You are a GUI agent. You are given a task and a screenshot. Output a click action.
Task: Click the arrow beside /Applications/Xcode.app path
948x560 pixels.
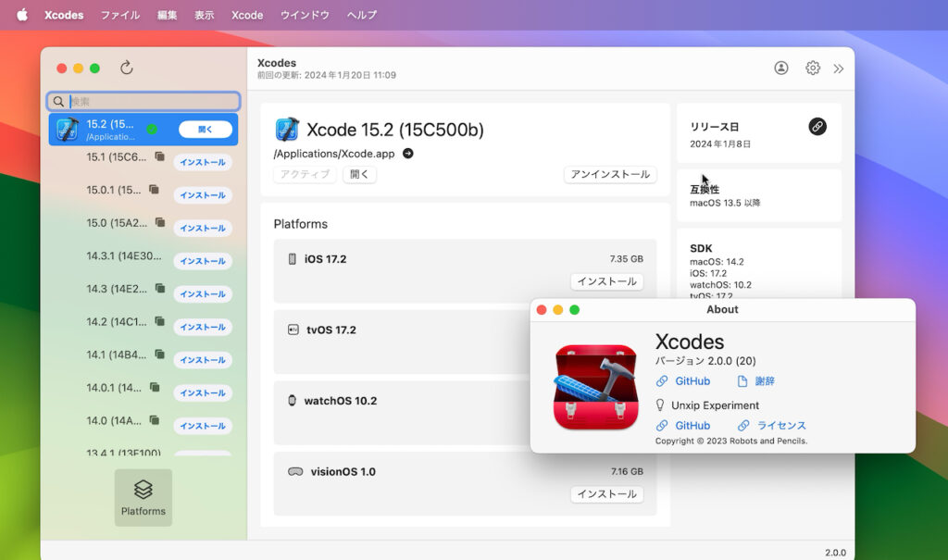coord(407,155)
